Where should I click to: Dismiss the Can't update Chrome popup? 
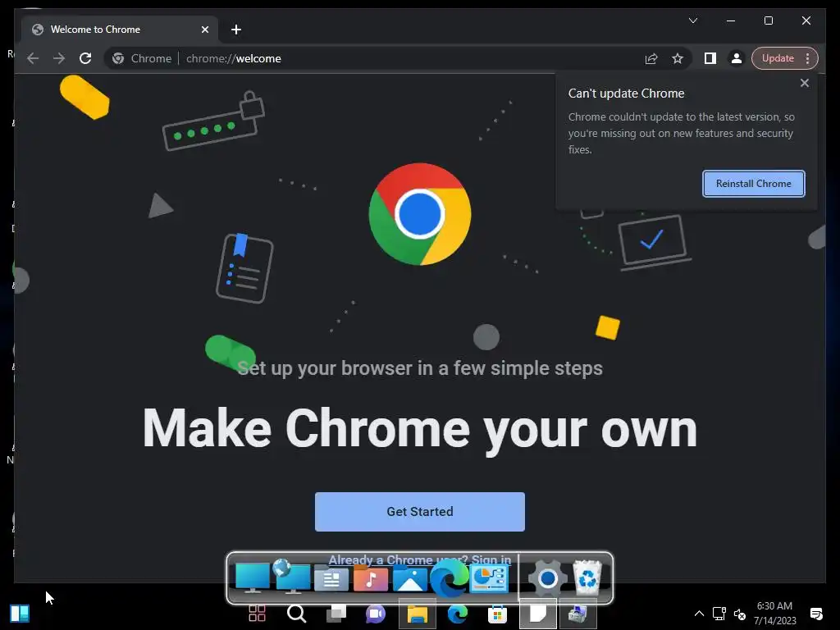pos(805,83)
